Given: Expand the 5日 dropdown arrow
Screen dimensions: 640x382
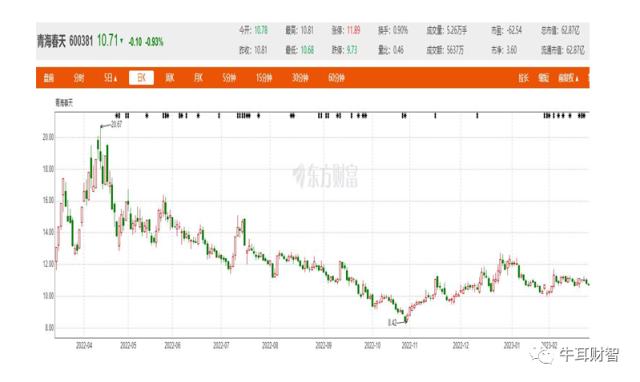Looking at the screenshot, I should pyautogui.click(x=116, y=78).
